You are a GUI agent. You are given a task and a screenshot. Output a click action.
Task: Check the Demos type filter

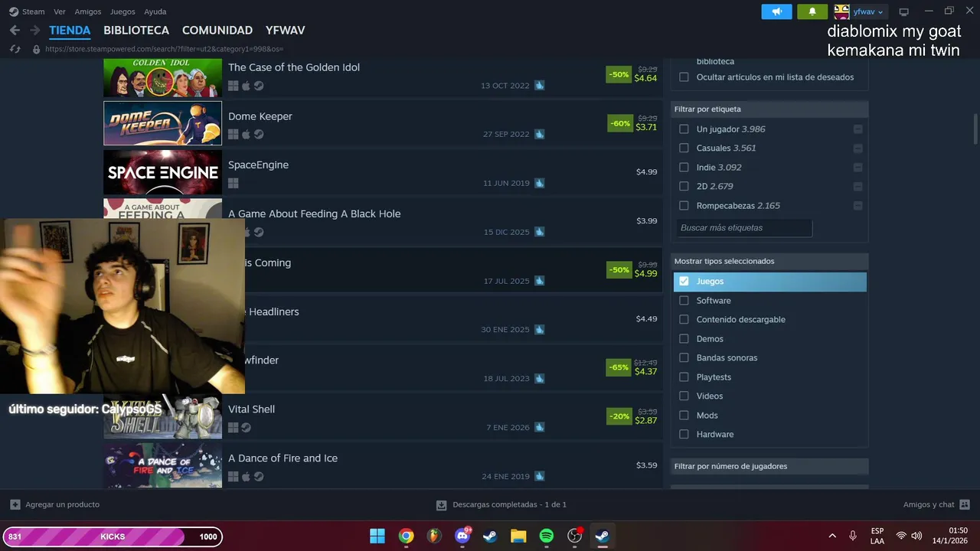click(x=684, y=339)
